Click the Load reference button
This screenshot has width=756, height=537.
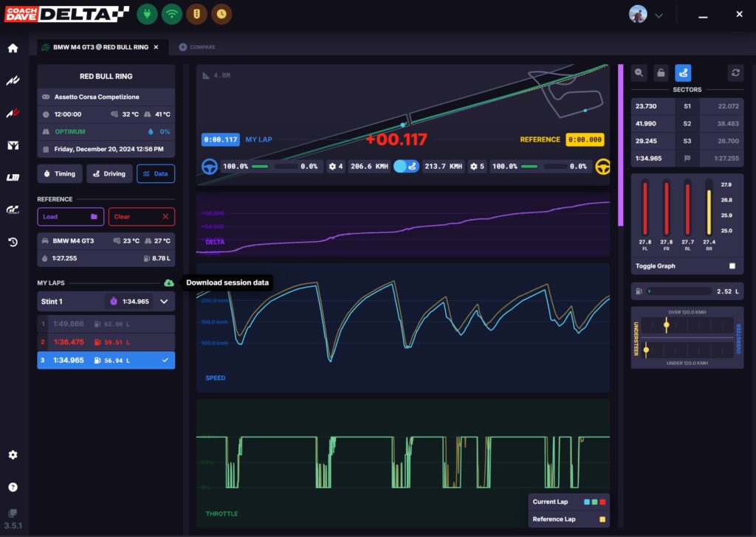70,217
